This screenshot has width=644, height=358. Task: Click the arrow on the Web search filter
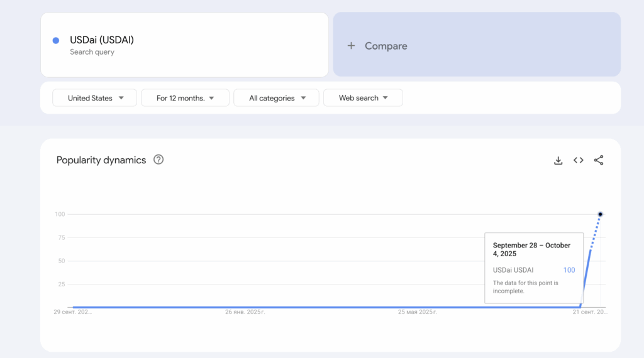(385, 98)
